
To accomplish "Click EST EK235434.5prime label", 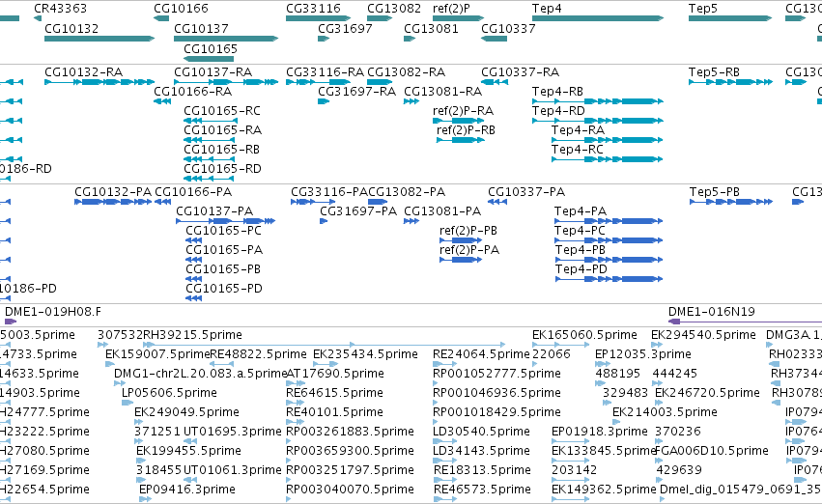I will pyautogui.click(x=365, y=354).
